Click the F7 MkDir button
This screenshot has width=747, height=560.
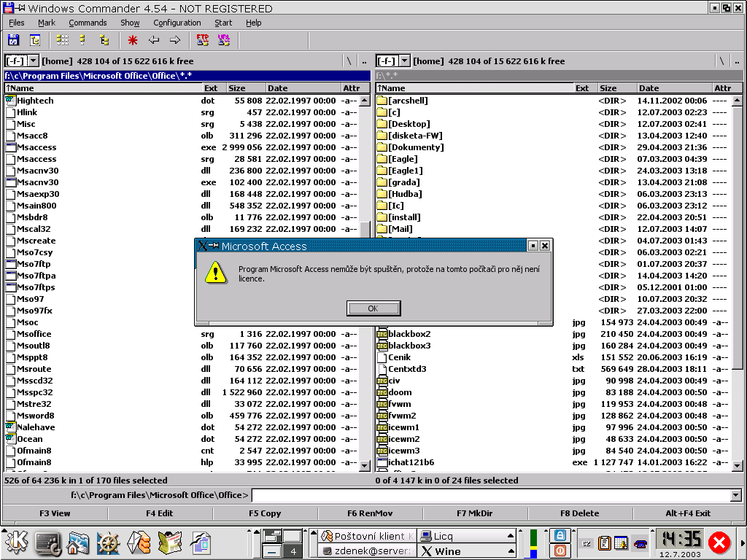475,513
